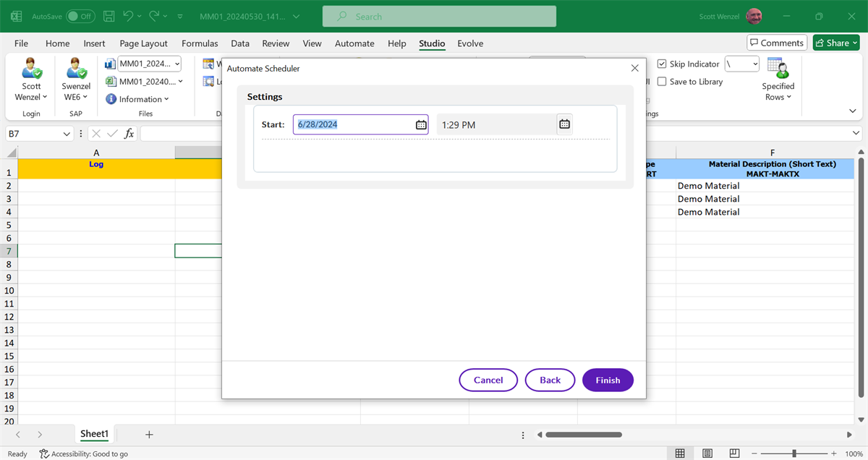The image size is (868, 460).
Task: Switch to the Home tab
Action: coord(58,43)
